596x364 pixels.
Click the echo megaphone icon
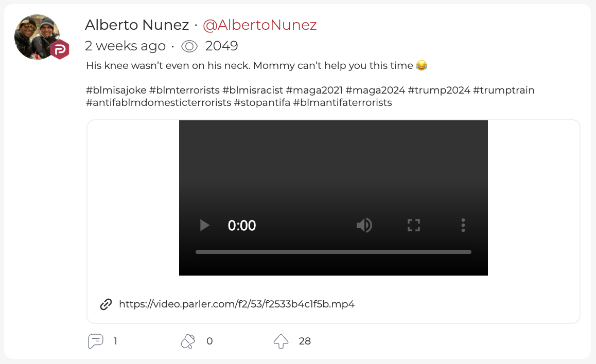[x=188, y=341]
